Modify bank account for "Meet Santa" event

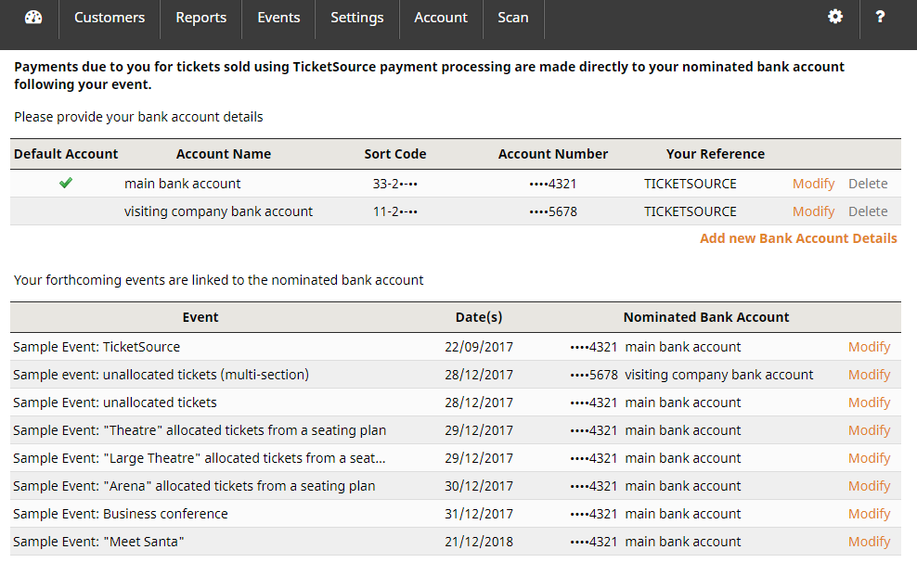click(869, 542)
